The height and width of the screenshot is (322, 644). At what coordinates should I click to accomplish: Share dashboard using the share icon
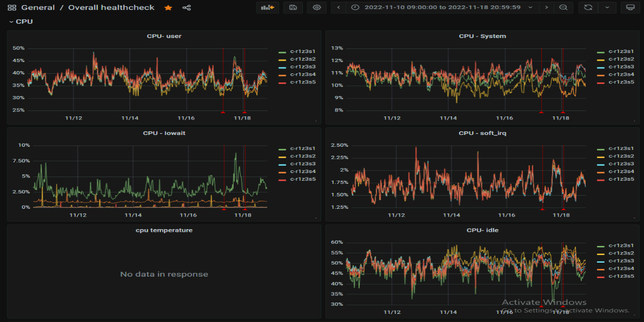[x=186, y=8]
